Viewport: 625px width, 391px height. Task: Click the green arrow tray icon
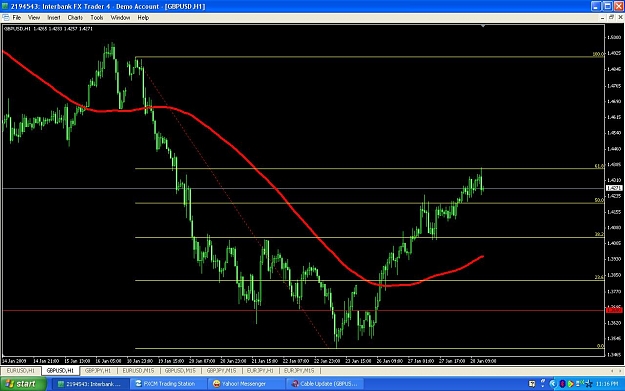571,384
